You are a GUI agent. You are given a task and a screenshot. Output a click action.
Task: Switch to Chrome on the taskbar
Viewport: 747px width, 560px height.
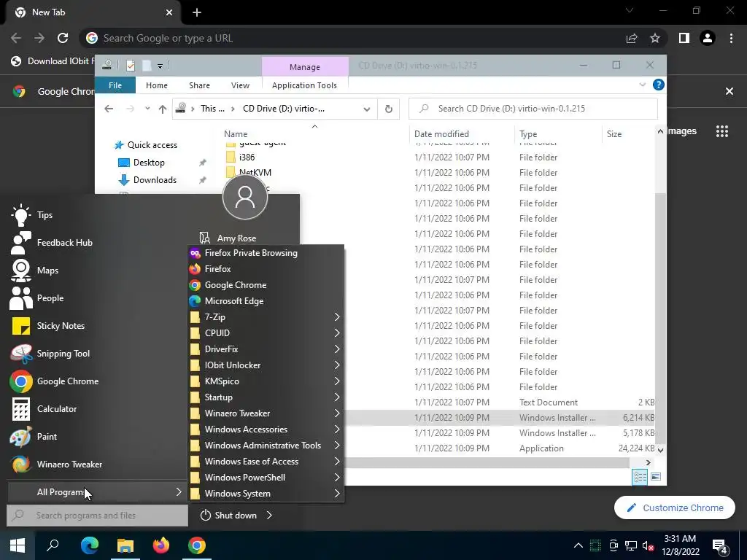(197, 545)
